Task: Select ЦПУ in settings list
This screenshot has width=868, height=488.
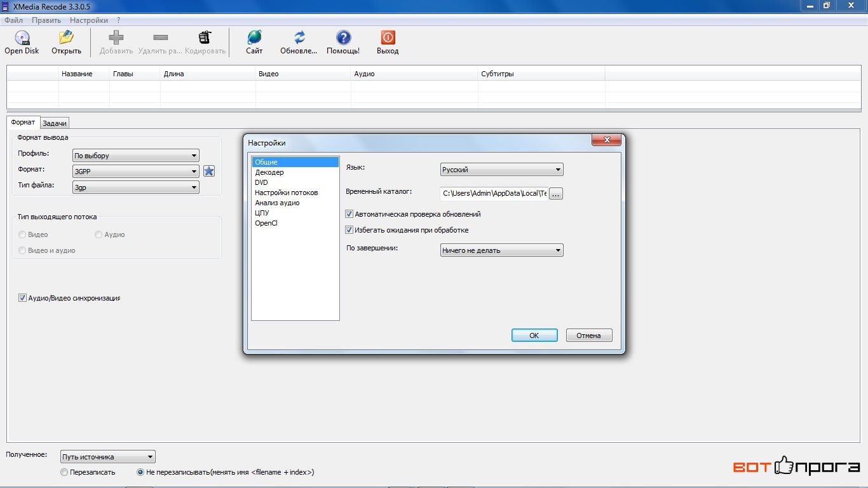Action: click(295, 213)
